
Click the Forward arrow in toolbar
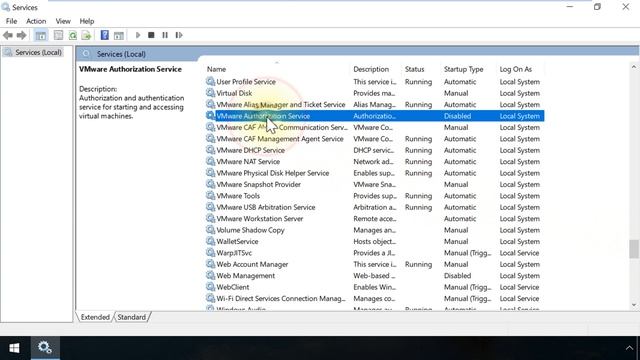coord(21,36)
